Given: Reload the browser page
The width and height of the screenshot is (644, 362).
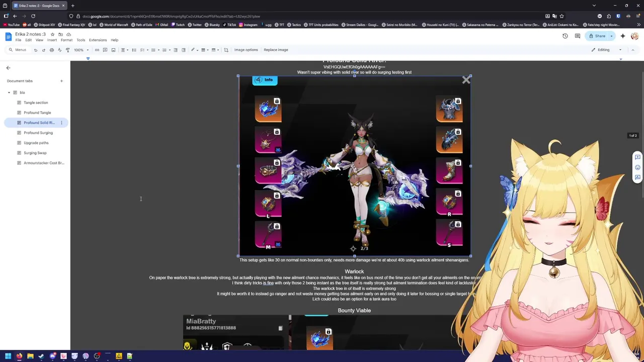Looking at the screenshot, I should pos(33,16).
